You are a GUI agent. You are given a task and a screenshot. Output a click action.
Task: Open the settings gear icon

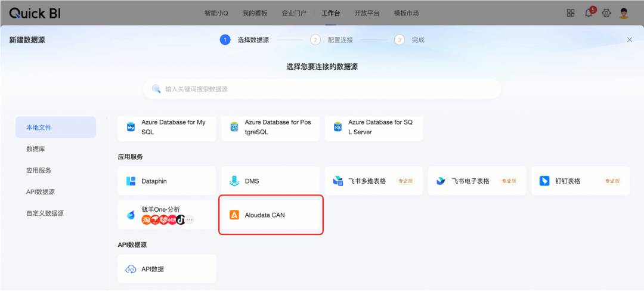click(606, 13)
